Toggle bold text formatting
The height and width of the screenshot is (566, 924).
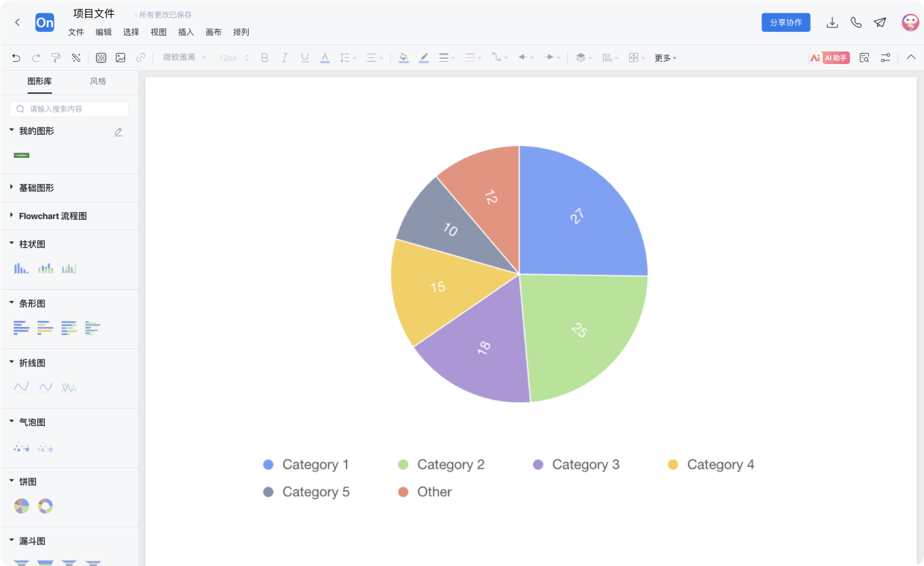(265, 57)
